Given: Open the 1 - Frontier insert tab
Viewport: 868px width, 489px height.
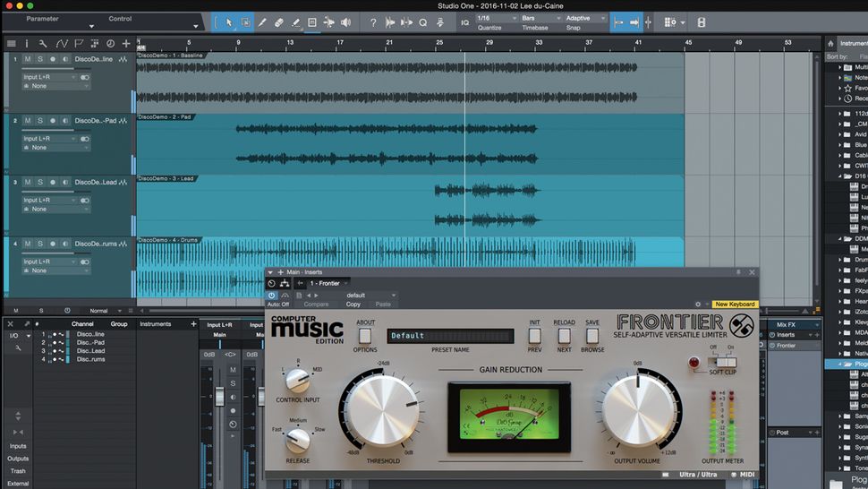Looking at the screenshot, I should [x=328, y=284].
